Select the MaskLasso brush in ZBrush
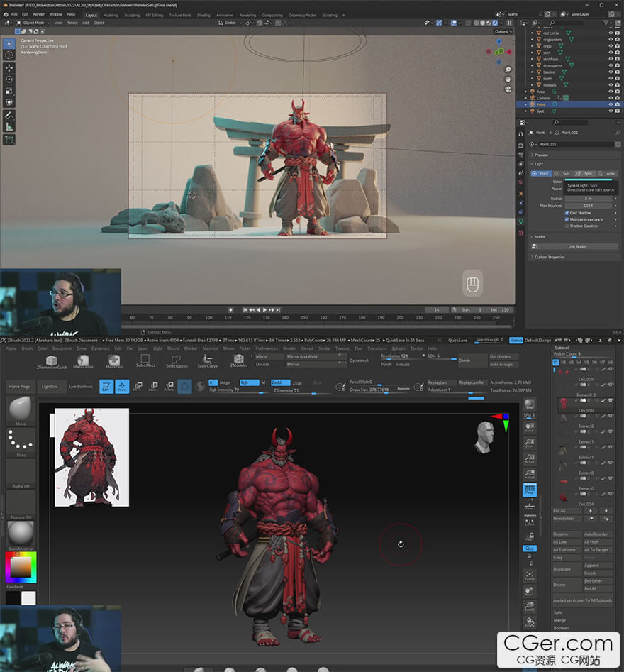 (x=83, y=362)
